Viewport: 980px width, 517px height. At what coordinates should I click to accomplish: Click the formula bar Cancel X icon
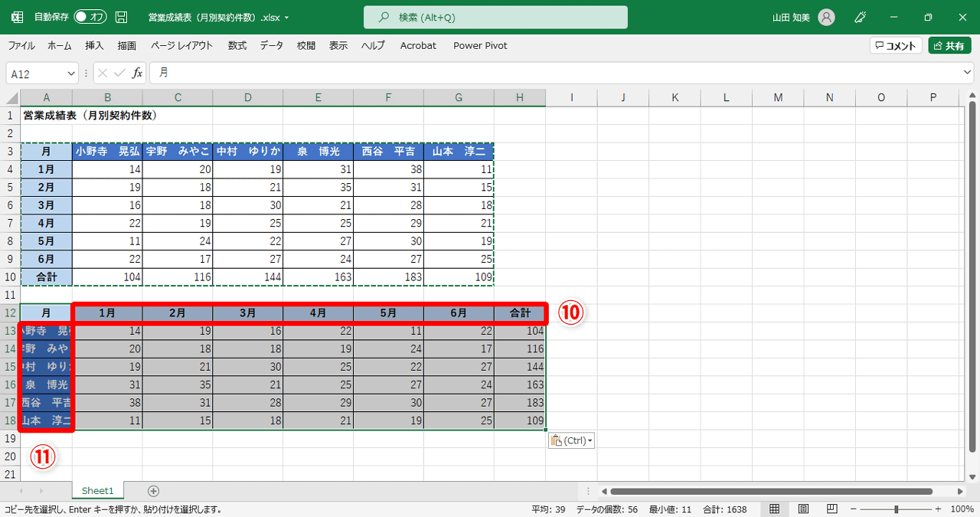coord(103,73)
